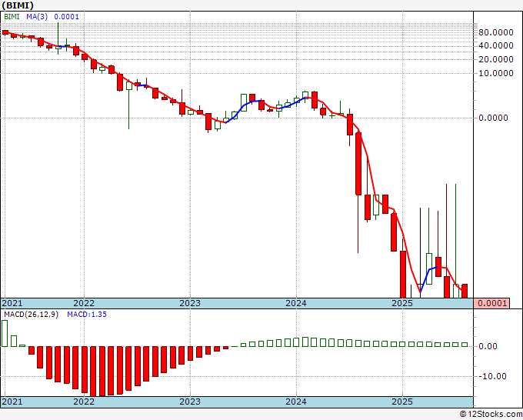Click 2021 on the price chart time axis

12,303
